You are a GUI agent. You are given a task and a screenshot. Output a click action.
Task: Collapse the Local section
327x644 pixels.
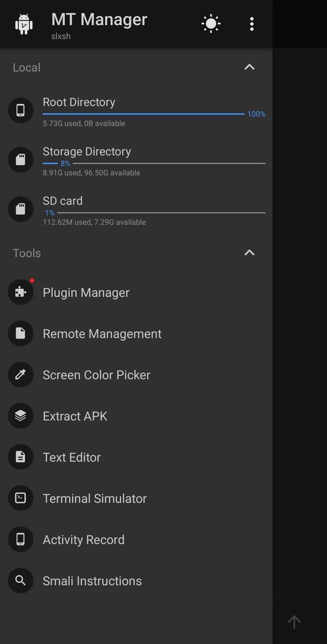(249, 67)
